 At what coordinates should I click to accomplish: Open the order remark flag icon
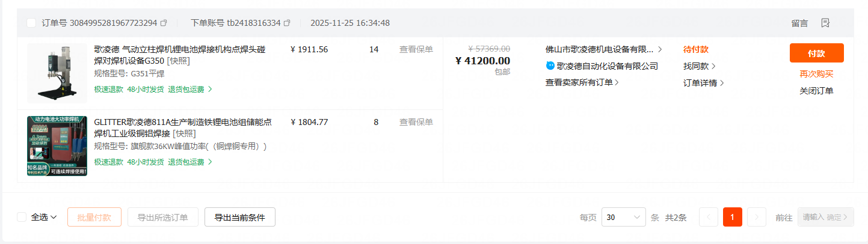[825, 23]
